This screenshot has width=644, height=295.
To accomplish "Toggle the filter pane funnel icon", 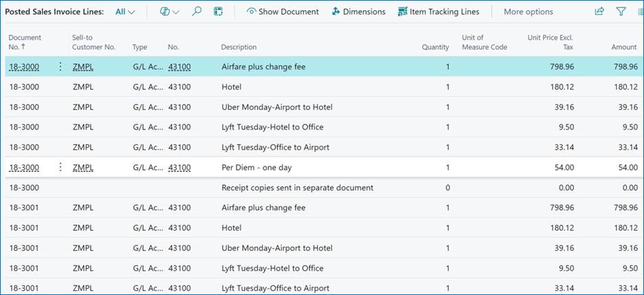I will click(x=621, y=12).
